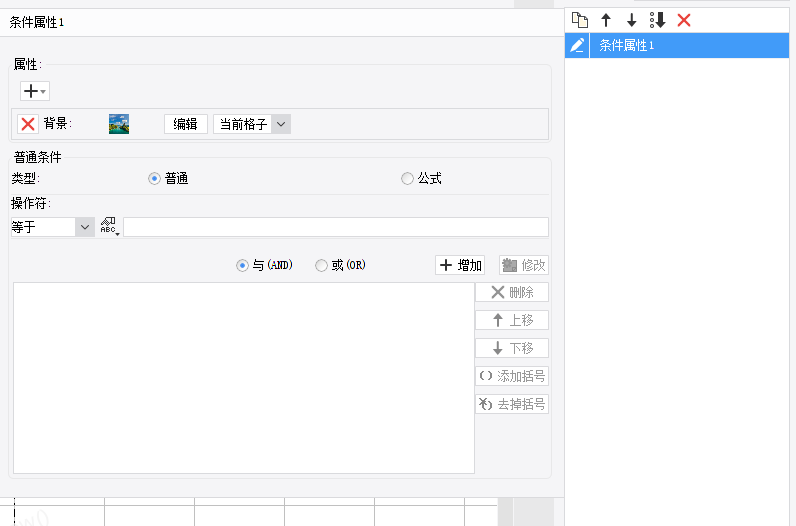This screenshot has width=796, height=526.
Task: Click the 添加括号 button
Action: tap(512, 376)
